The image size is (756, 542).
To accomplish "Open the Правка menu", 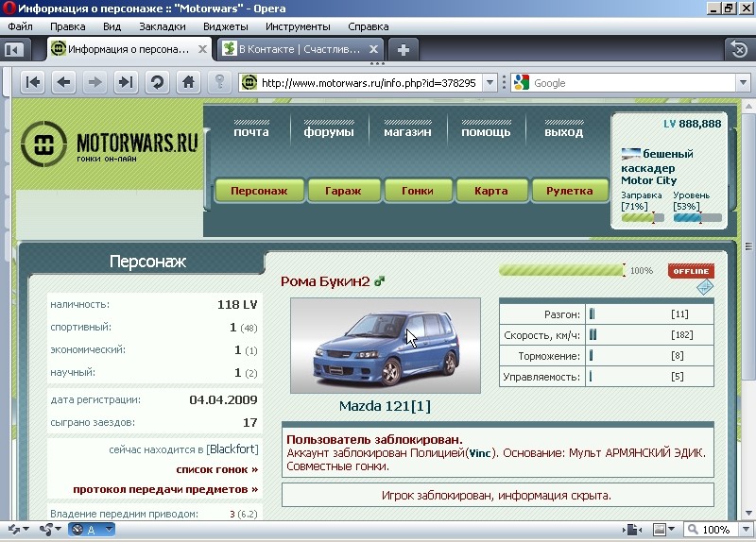I will click(x=67, y=26).
